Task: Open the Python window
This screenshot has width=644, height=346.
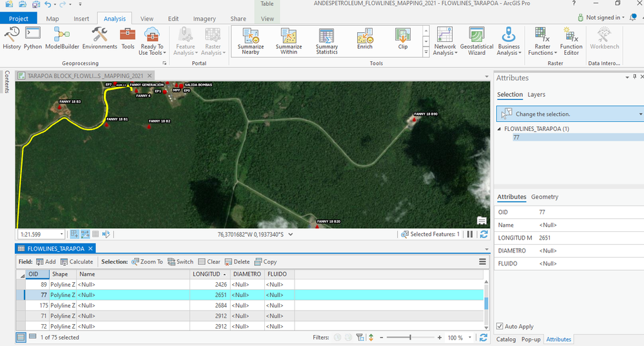Action: click(33, 38)
